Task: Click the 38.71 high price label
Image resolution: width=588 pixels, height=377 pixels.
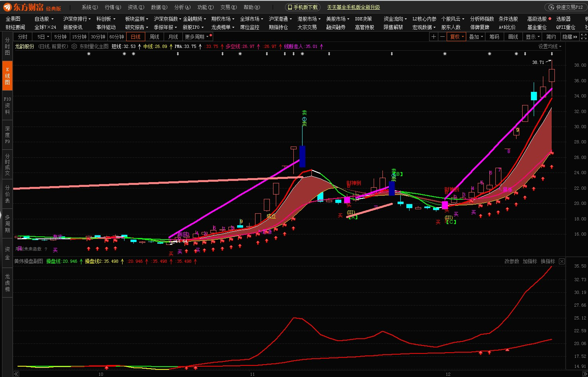Action: coord(538,62)
